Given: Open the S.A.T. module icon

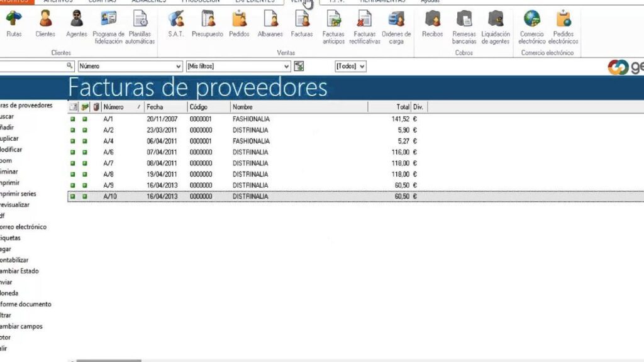Looking at the screenshot, I should tap(176, 24).
